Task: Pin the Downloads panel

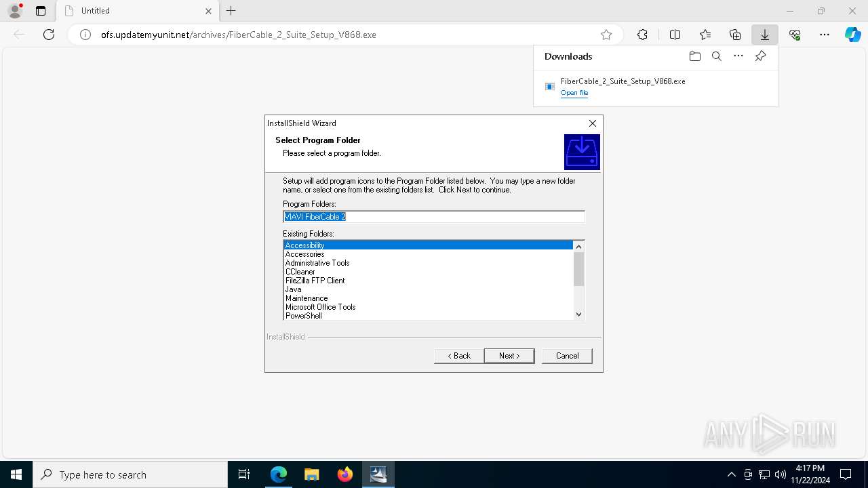Action: pos(761,56)
